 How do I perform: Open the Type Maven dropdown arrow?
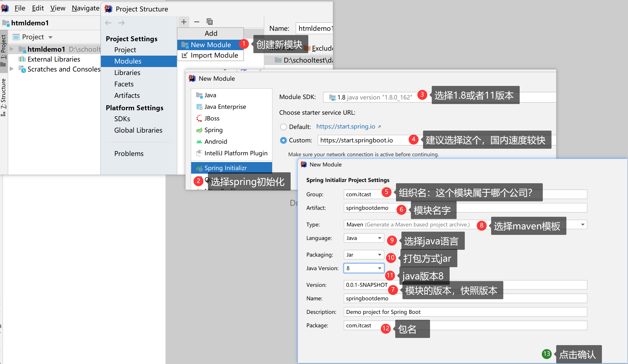582,224
